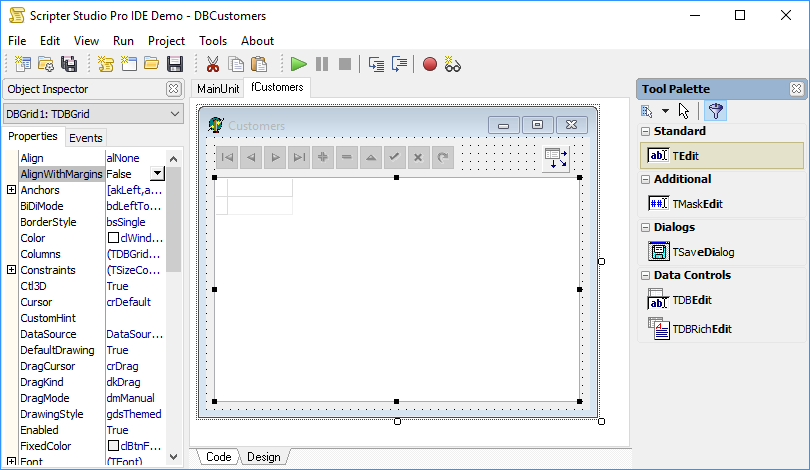Click the Run script green play button
810x470 pixels.
(x=298, y=64)
